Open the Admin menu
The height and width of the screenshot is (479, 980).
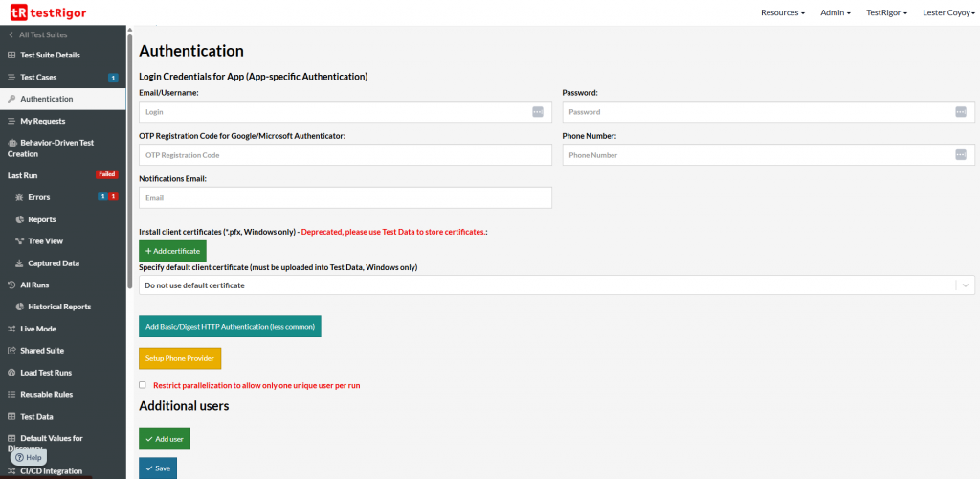click(835, 12)
